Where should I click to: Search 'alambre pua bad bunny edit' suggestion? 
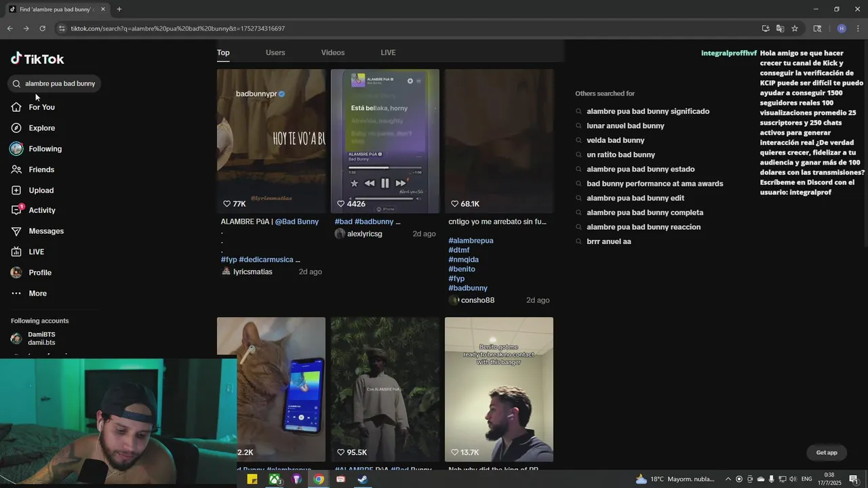click(x=635, y=198)
